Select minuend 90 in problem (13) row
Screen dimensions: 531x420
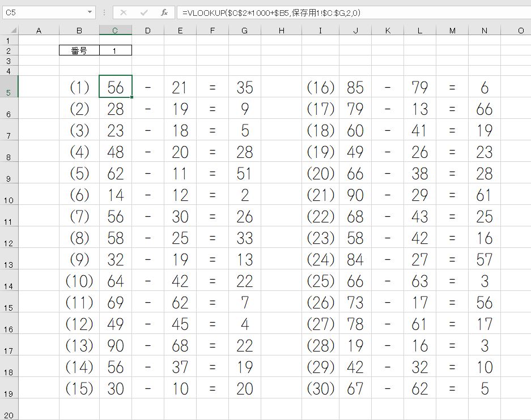pos(116,346)
